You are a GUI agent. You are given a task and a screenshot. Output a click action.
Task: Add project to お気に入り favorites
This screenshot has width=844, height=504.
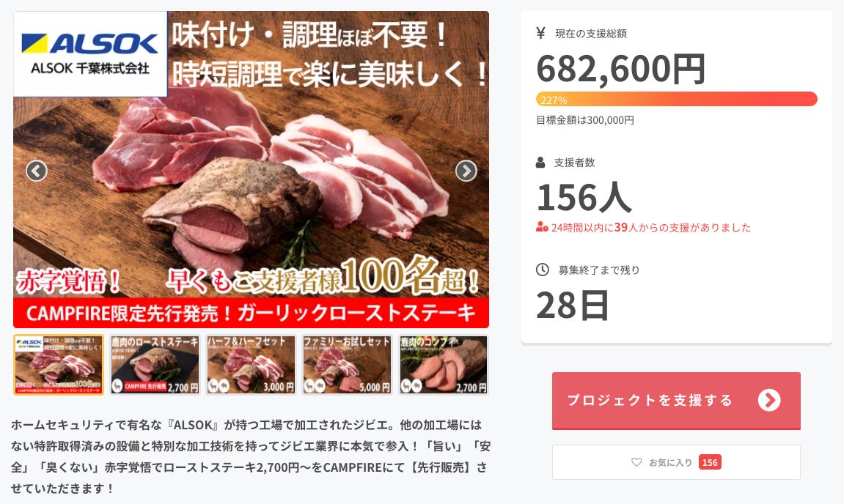[x=676, y=462]
